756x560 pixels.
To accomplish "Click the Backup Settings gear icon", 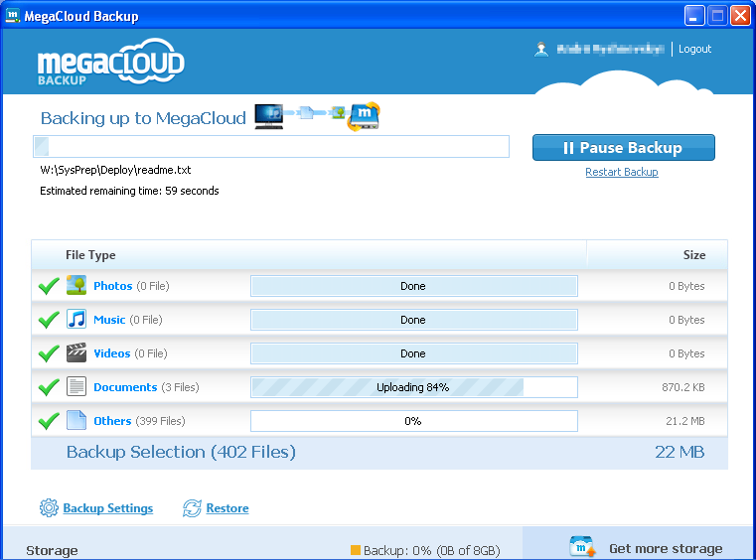I will coord(49,508).
